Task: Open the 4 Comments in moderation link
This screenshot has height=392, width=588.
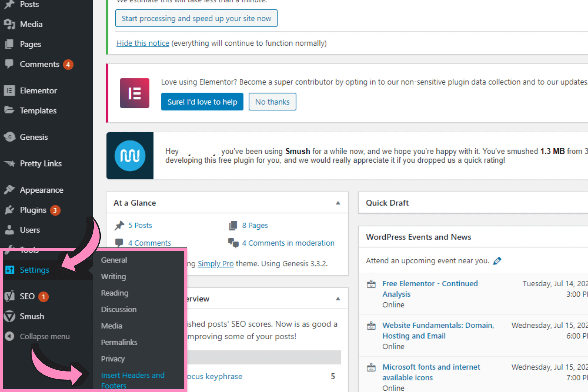Action: [x=288, y=243]
